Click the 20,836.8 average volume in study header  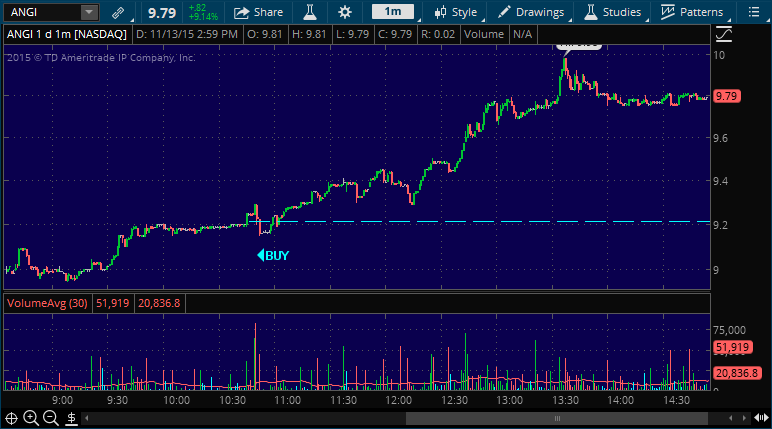coord(159,303)
